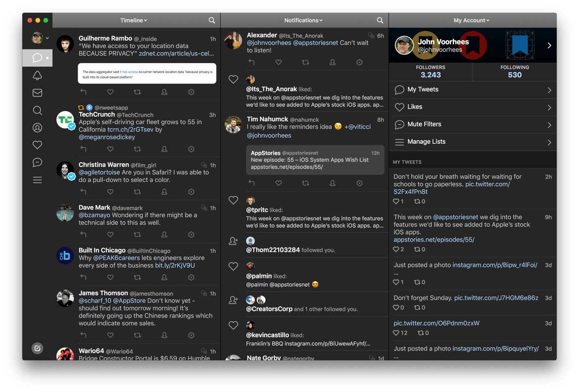Open pic.twitter.com/J7HGM6e86z link

(496, 298)
